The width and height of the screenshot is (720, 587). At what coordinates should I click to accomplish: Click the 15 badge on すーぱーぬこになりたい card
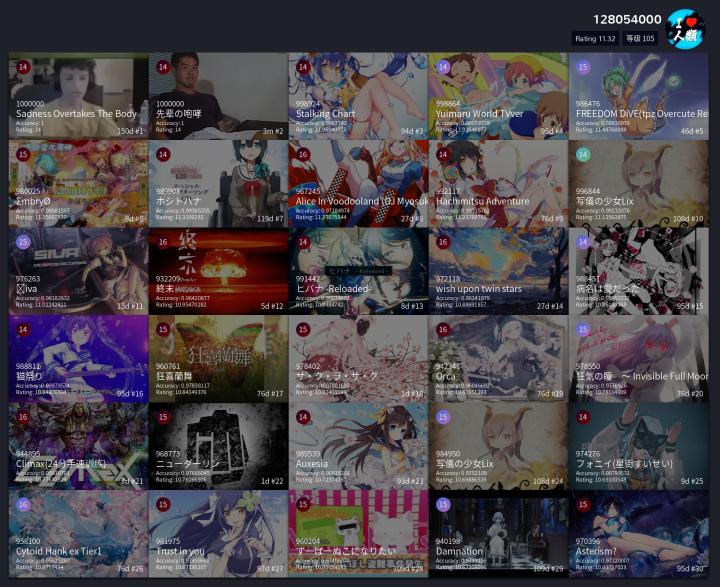point(303,504)
